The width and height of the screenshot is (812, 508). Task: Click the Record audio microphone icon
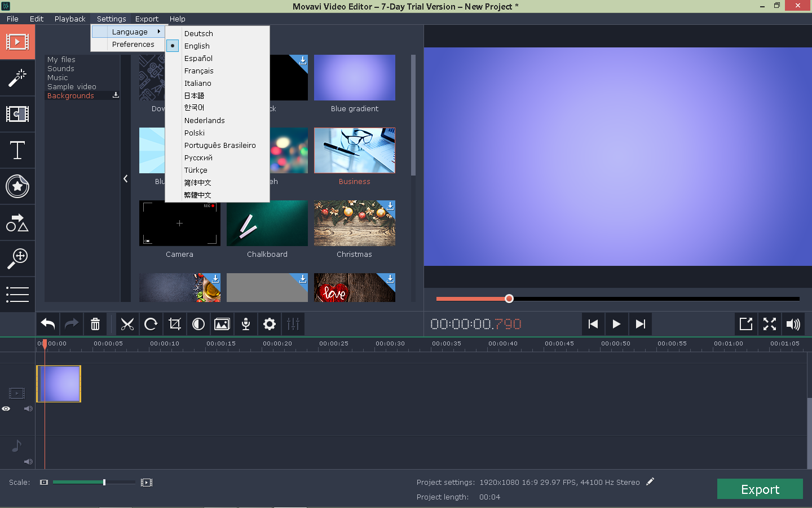(x=246, y=324)
